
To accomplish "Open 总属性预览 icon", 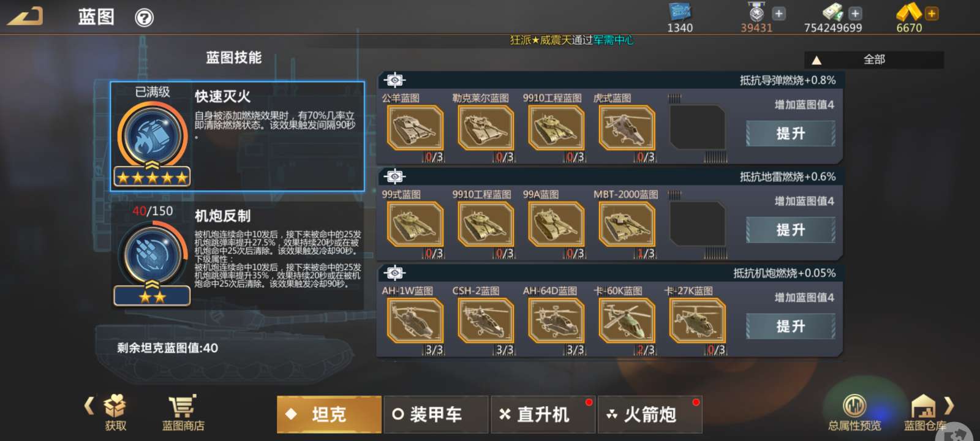I will click(854, 405).
